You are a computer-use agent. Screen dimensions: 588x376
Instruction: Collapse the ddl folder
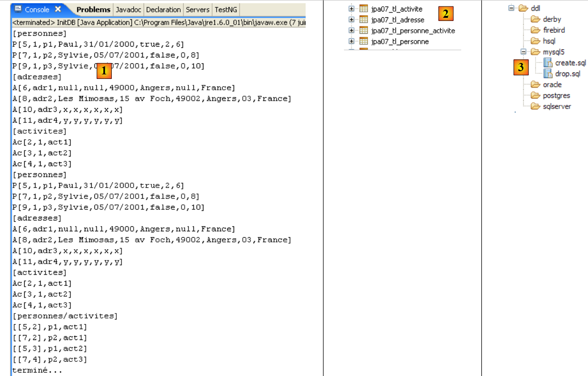[511, 8]
